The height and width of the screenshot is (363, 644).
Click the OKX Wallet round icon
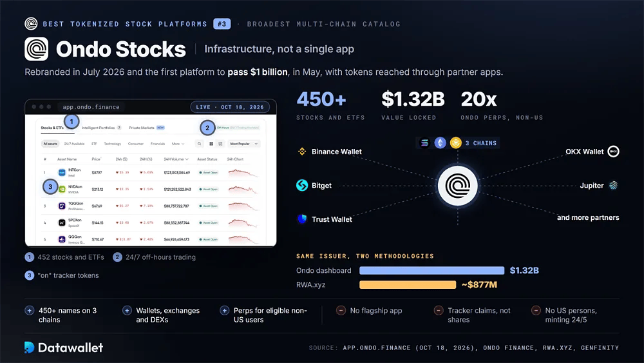tap(613, 152)
